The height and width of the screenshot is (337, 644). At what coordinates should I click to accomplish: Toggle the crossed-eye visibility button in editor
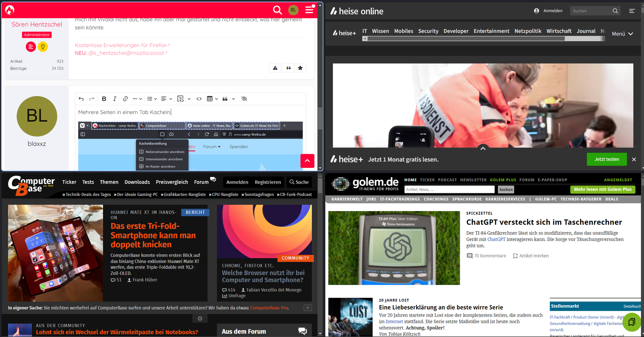pos(244,99)
